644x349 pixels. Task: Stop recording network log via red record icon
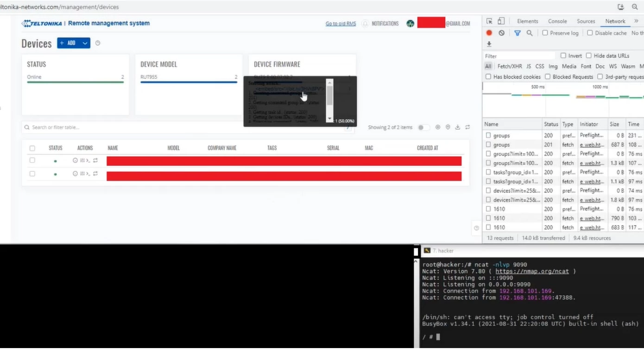point(489,33)
